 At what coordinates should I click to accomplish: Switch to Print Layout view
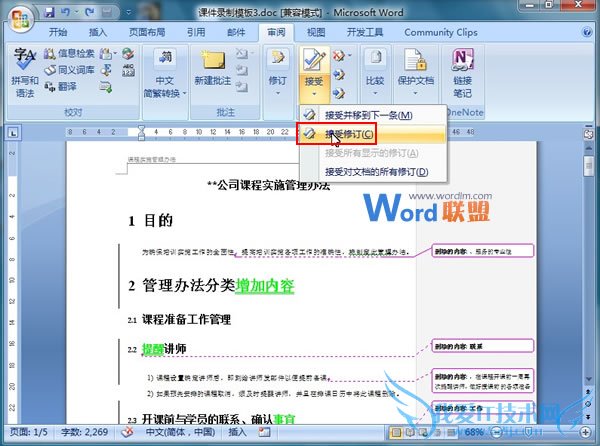click(396, 432)
